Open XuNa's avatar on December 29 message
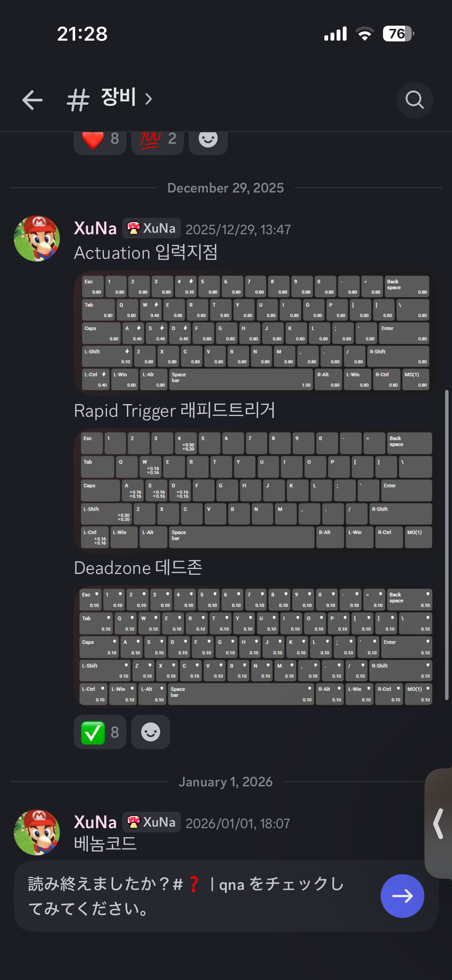Screen dimensions: 452x980 tap(37, 238)
